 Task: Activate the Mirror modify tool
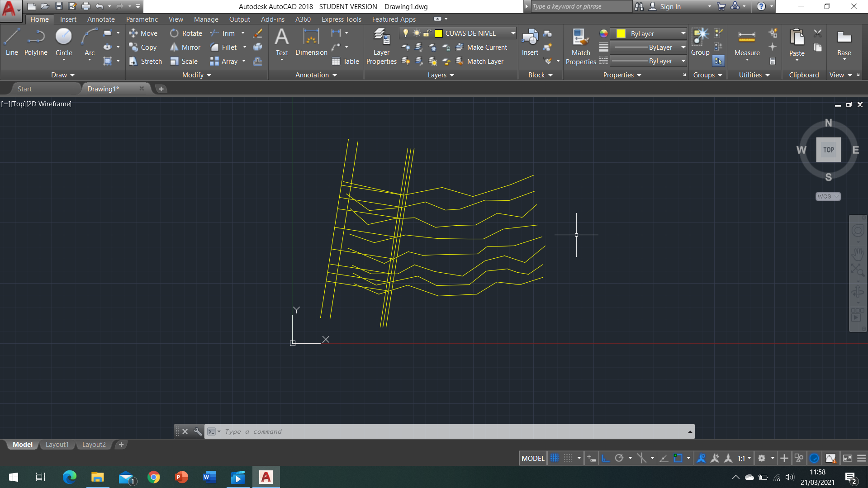click(185, 47)
